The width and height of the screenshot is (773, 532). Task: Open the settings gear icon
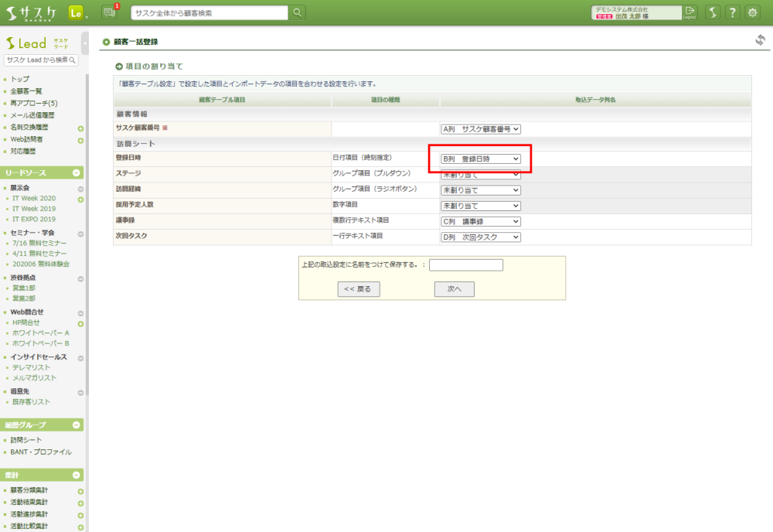(751, 13)
